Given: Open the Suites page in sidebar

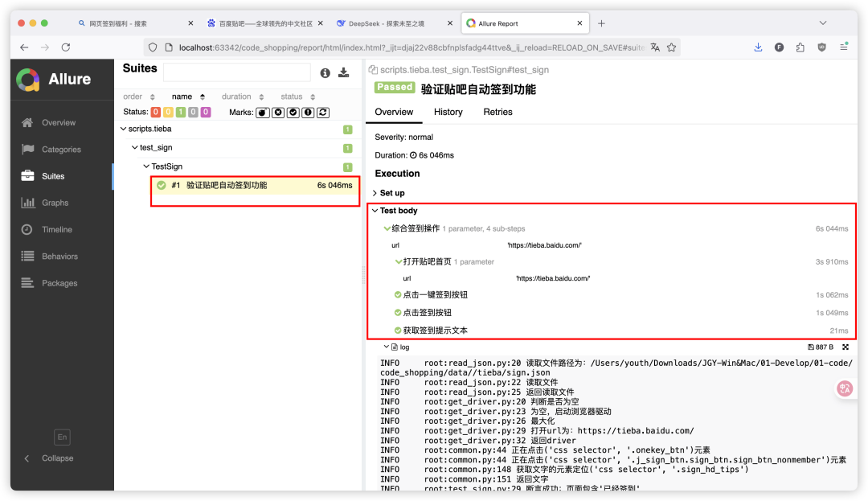Looking at the screenshot, I should click(x=53, y=176).
